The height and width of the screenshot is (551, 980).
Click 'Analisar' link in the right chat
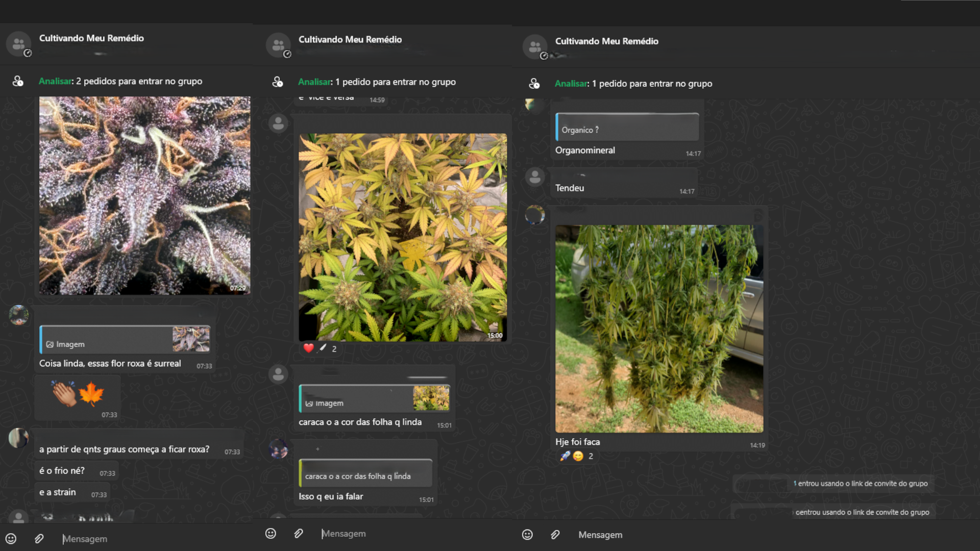571,84
